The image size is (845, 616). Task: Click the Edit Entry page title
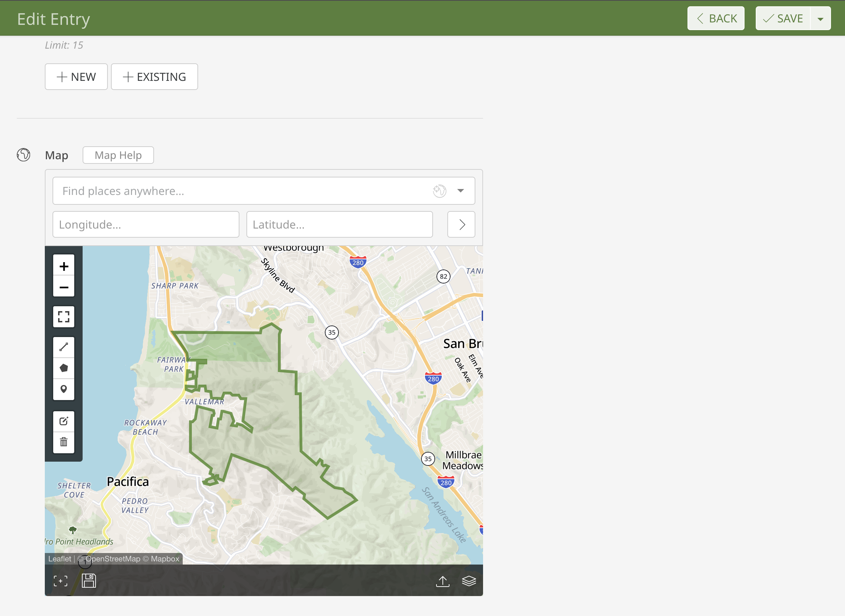coord(53,19)
